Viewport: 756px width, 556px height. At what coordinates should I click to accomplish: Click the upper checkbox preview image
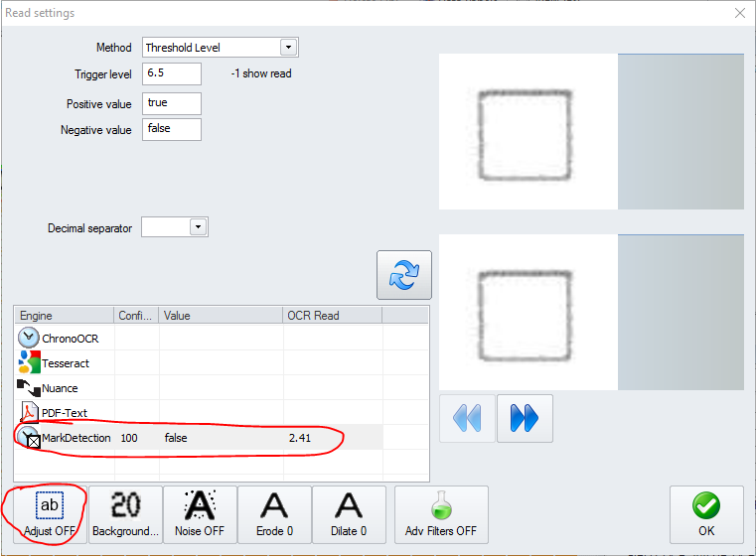(x=529, y=131)
